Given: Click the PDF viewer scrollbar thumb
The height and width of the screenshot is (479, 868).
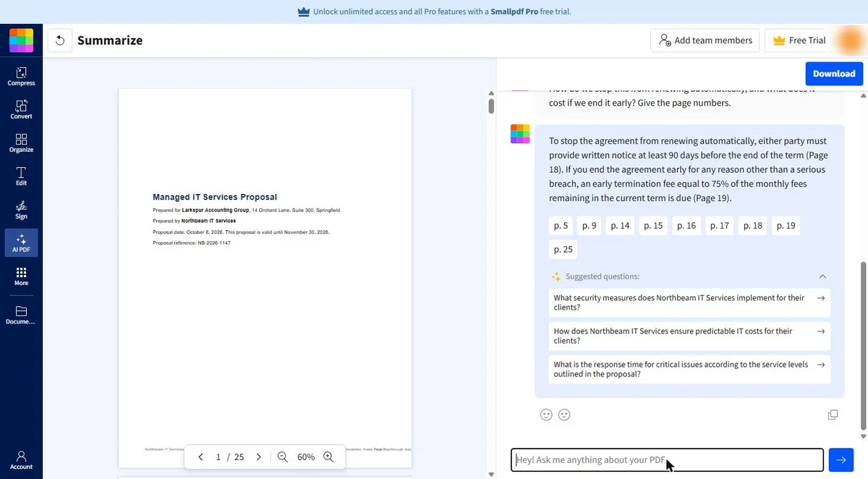Looking at the screenshot, I should click(491, 106).
